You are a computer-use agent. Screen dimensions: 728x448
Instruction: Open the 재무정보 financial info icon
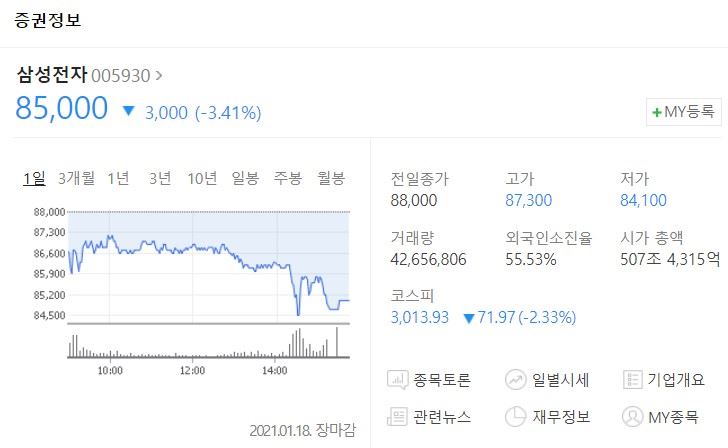pyautogui.click(x=515, y=416)
